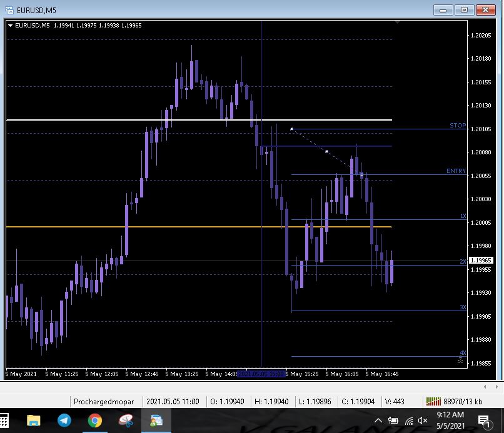Click the 1.20005 price scale label

481,223
